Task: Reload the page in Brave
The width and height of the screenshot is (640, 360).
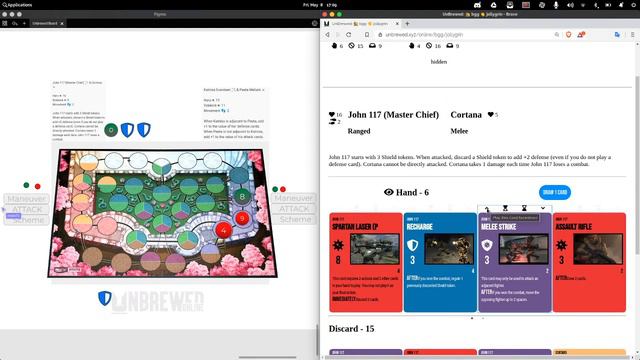Action: (x=349, y=35)
